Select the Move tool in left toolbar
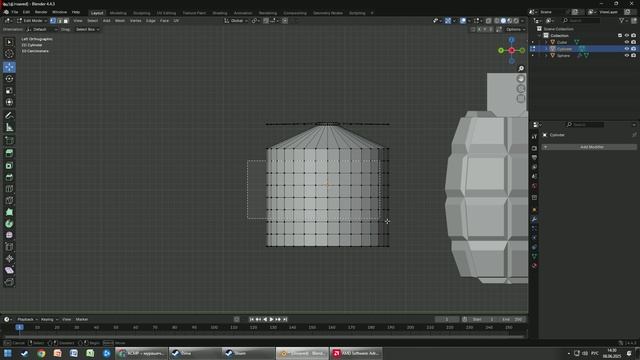 9,67
